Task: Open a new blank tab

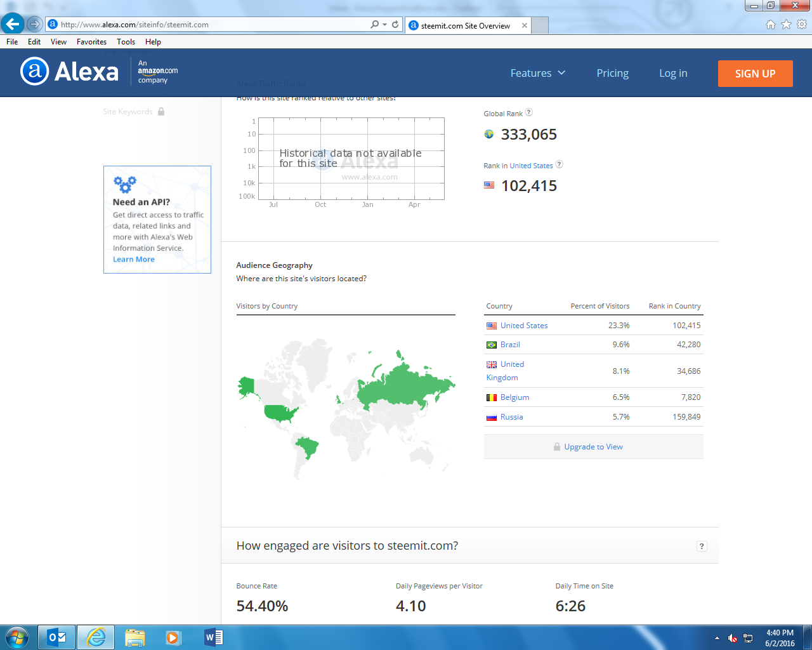Action: 540,25
